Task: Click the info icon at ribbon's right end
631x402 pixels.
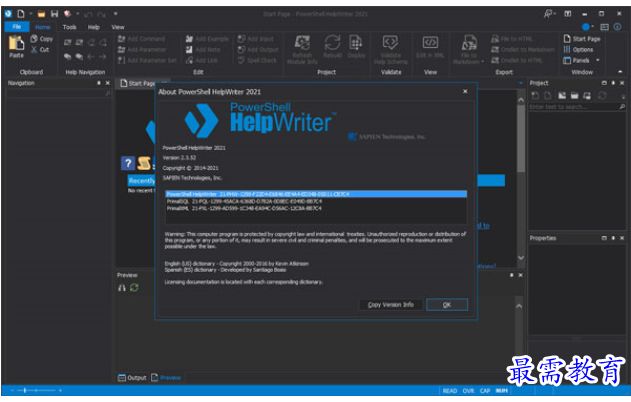Action: click(x=617, y=27)
